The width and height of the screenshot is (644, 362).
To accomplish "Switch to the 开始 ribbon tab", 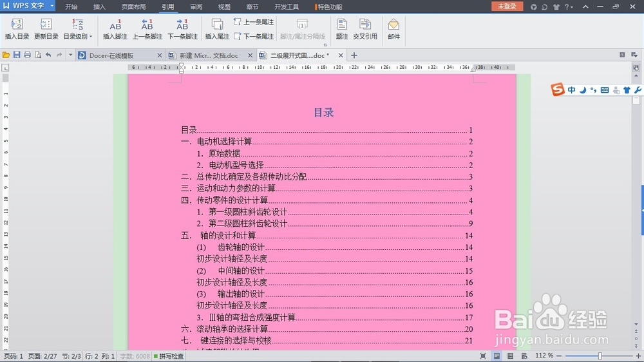I will coord(71,6).
